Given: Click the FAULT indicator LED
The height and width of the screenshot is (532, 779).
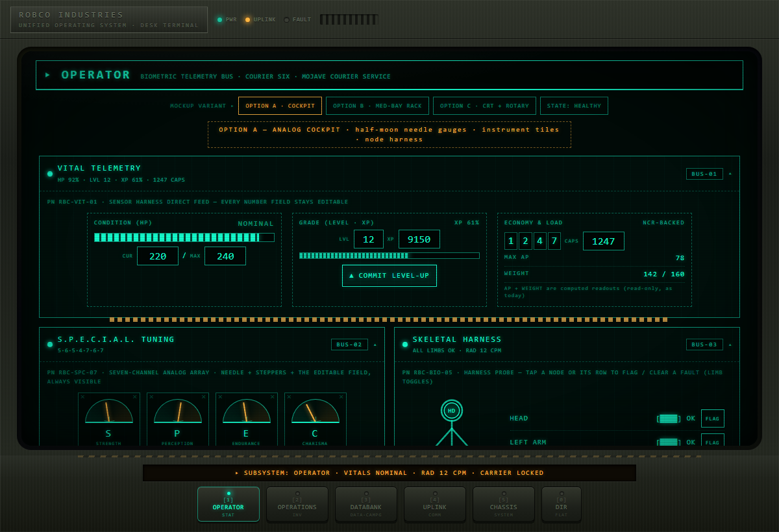Looking at the screenshot, I should [286, 19].
